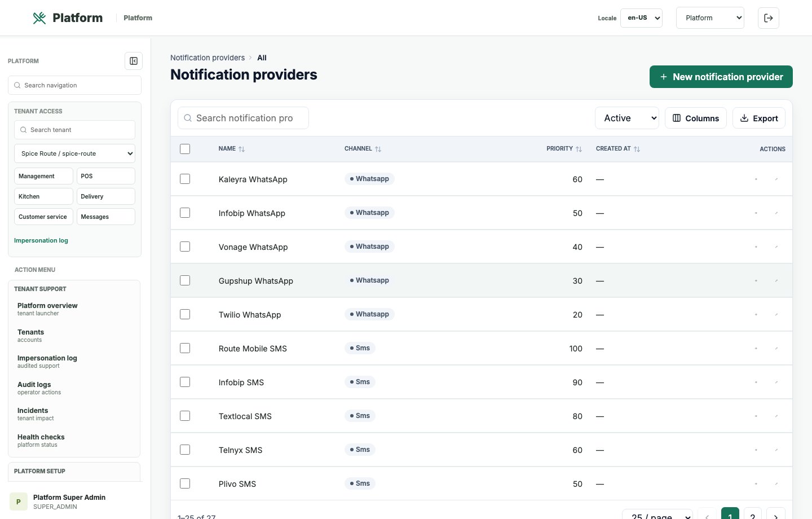The image size is (812, 519).
Task: Click the Search notification providers field
Action: point(243,118)
